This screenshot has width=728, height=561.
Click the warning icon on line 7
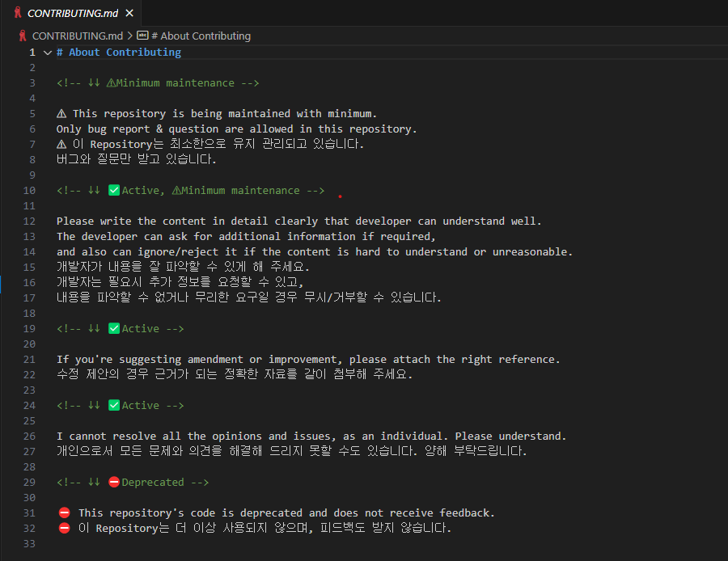coord(61,145)
